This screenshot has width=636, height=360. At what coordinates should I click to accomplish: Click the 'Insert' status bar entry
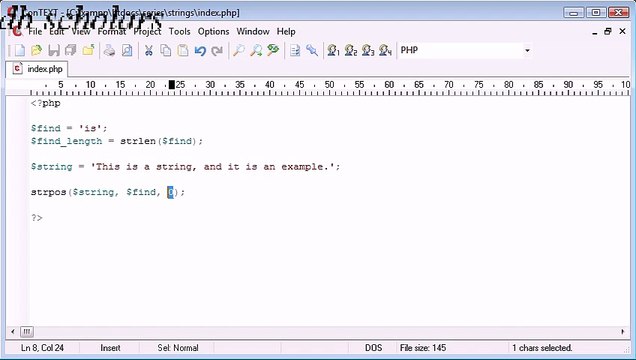point(110,348)
